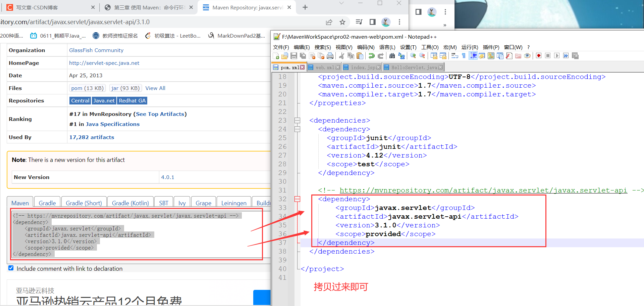The height and width of the screenshot is (306, 644).
Task: Click the green Undo arrow in Notepad++
Action: click(x=371, y=56)
